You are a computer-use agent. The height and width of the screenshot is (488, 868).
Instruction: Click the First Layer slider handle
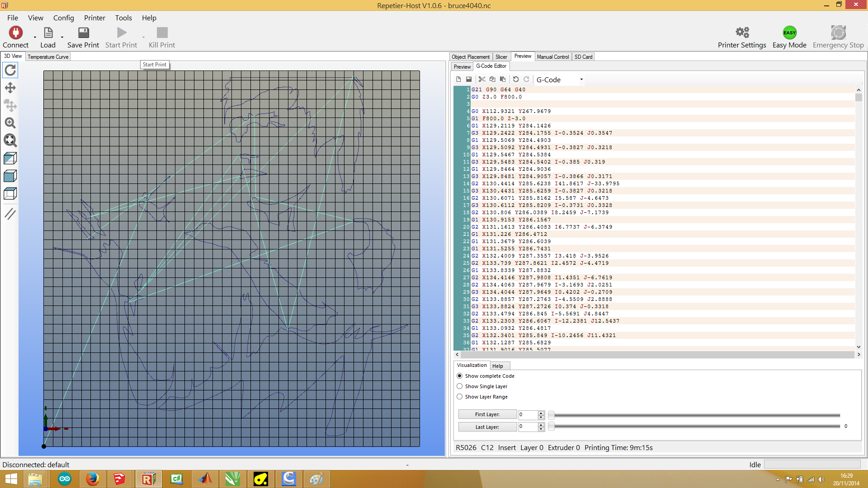click(551, 415)
